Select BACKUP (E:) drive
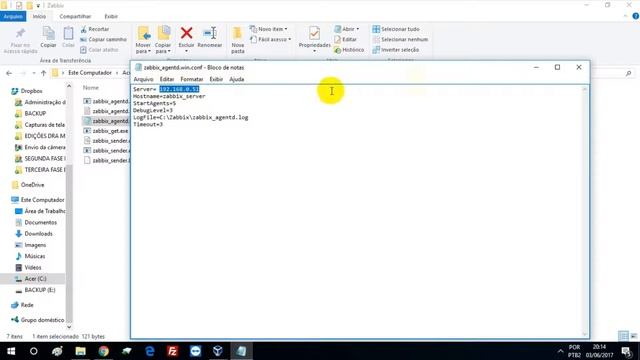 click(35, 290)
